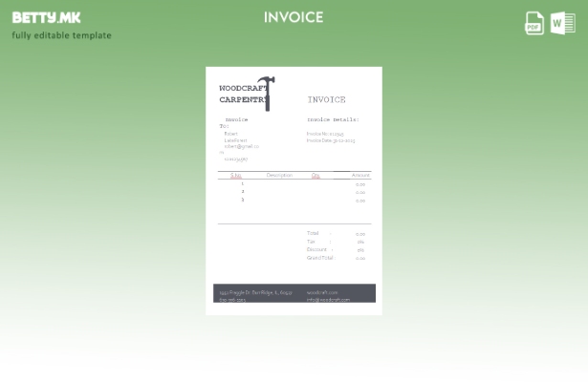The width and height of the screenshot is (588, 382).
Task: Select the Invoice No field
Action: 325,134
